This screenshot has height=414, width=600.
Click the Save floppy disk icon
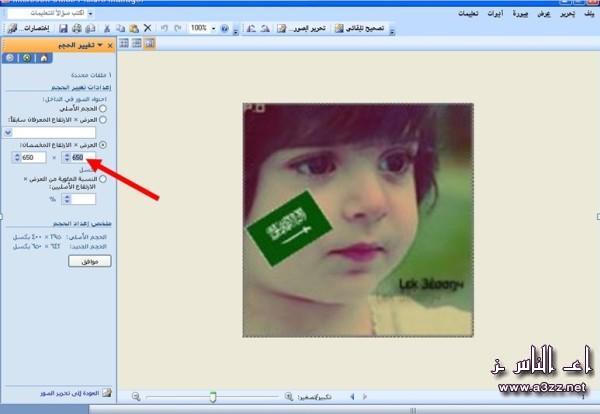click(63, 28)
